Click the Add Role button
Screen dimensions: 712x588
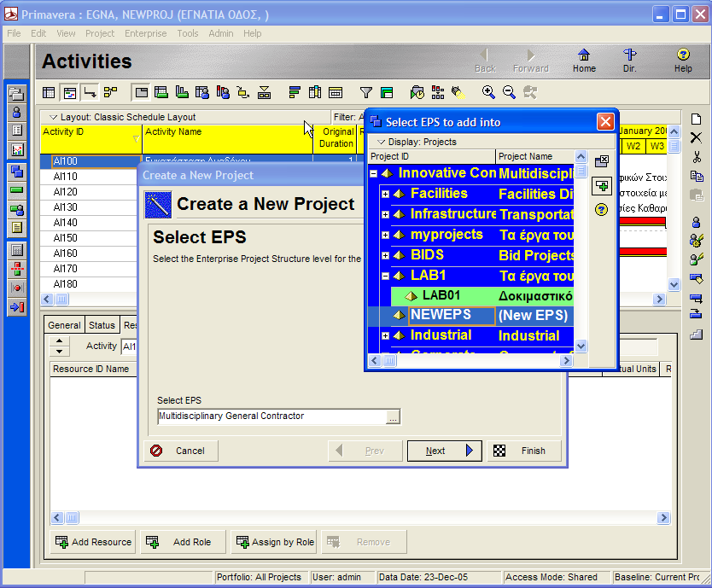pos(183,542)
